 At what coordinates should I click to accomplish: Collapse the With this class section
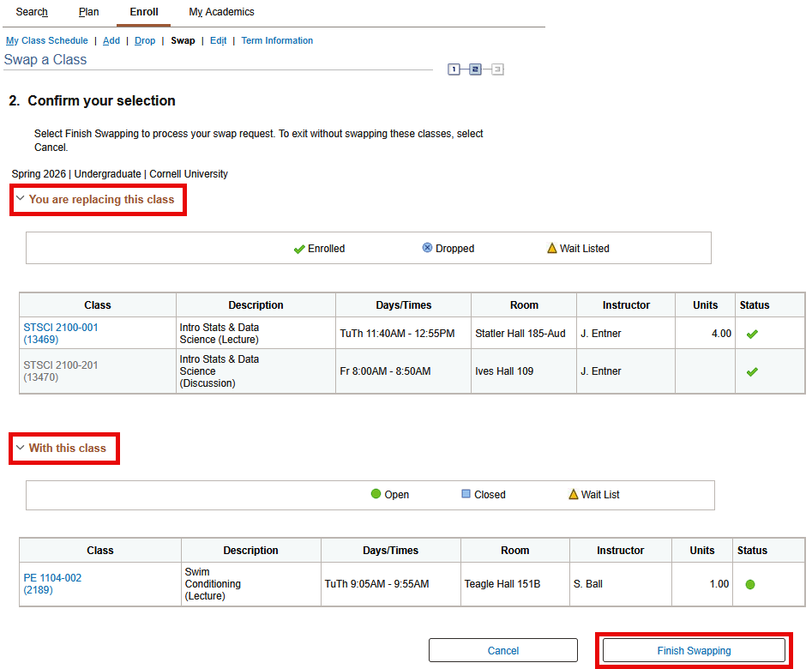tap(67, 448)
